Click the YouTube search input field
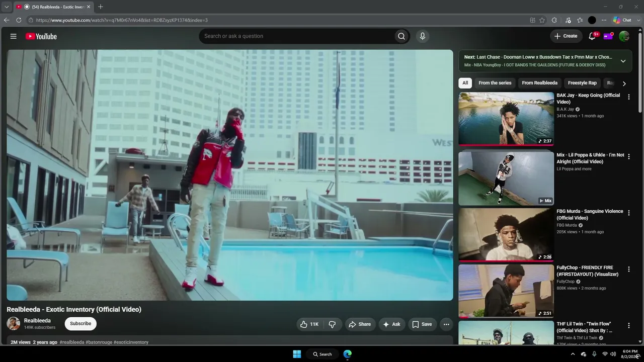Screen dimensions: 644x362 297,36
